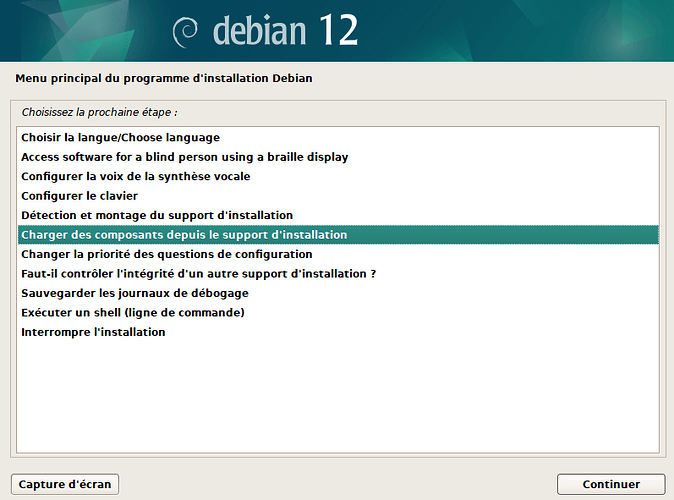The image size is (674, 500).
Task: Select 'Choisir la langue/Choose language' entry
Action: [338, 138]
